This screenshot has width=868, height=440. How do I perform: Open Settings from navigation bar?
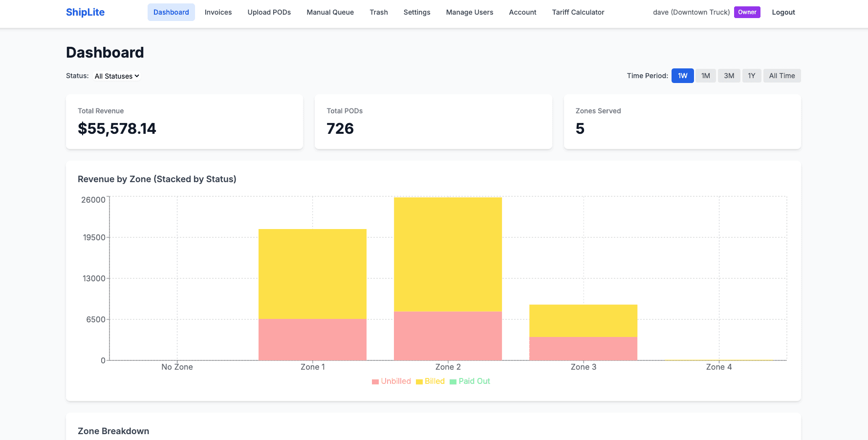point(416,12)
